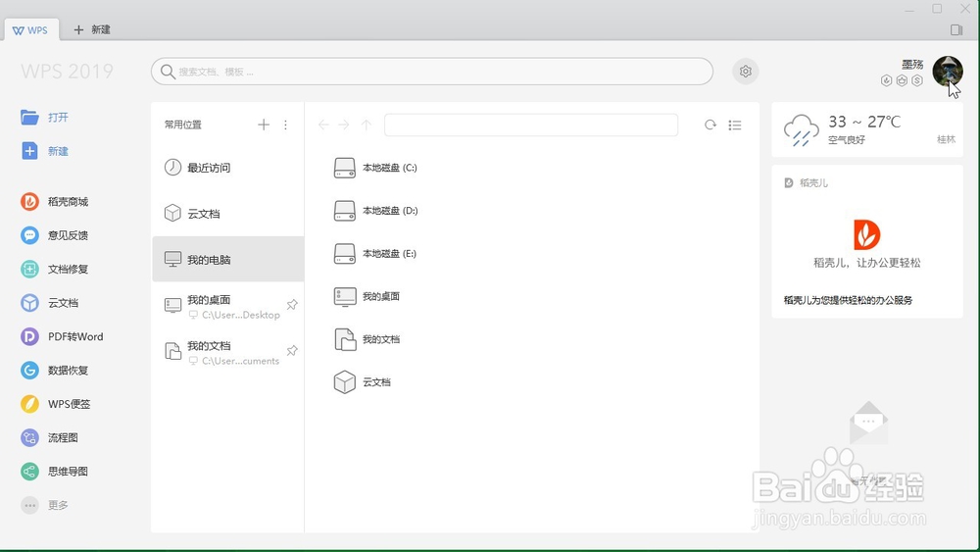The width and height of the screenshot is (980, 552).
Task: Select 我的桌面 in common locations panel
Action: (x=228, y=306)
